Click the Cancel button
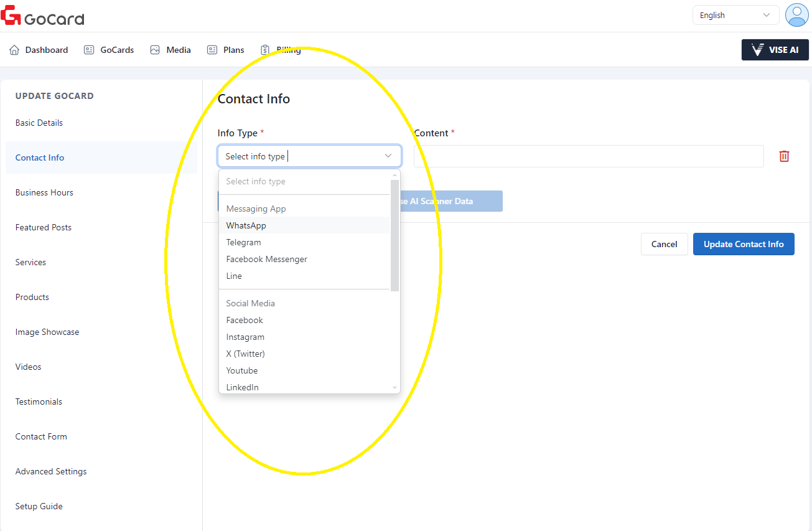The height and width of the screenshot is (531, 812). (664, 244)
